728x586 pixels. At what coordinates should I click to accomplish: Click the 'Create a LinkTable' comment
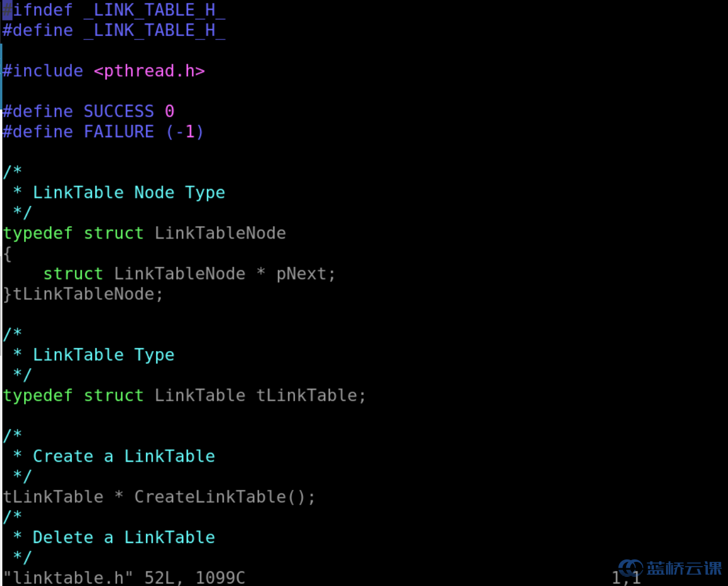click(124, 456)
